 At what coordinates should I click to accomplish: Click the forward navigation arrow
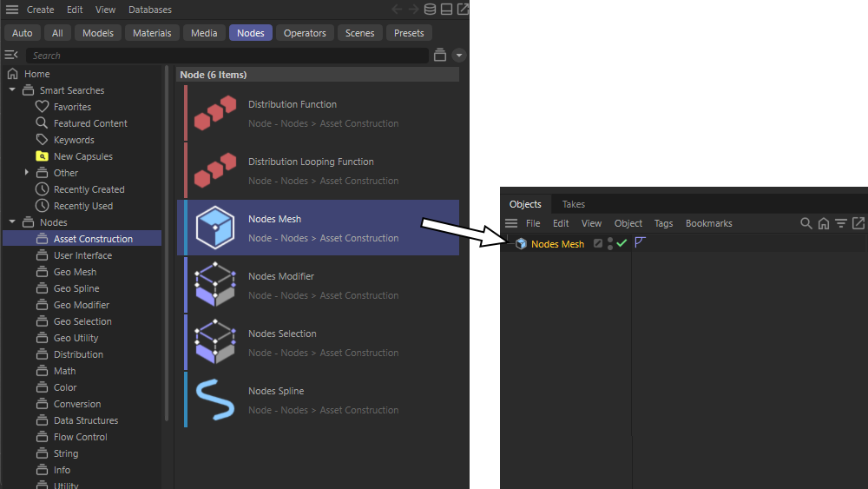pos(413,9)
